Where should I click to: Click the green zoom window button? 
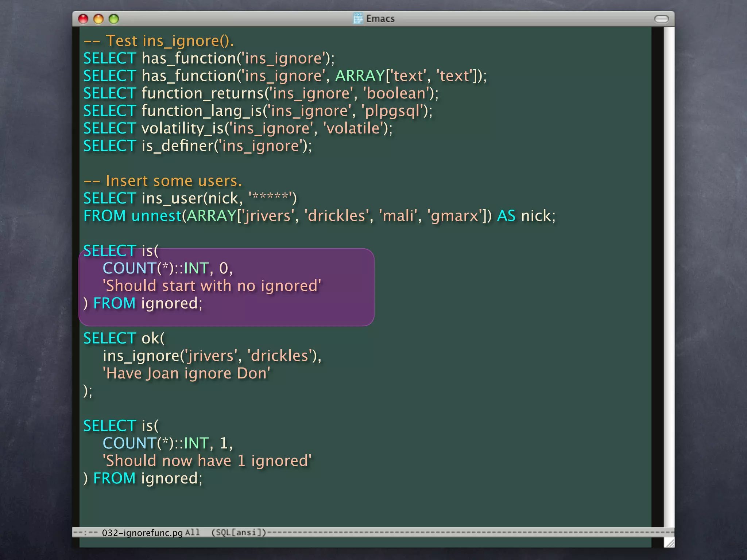114,19
